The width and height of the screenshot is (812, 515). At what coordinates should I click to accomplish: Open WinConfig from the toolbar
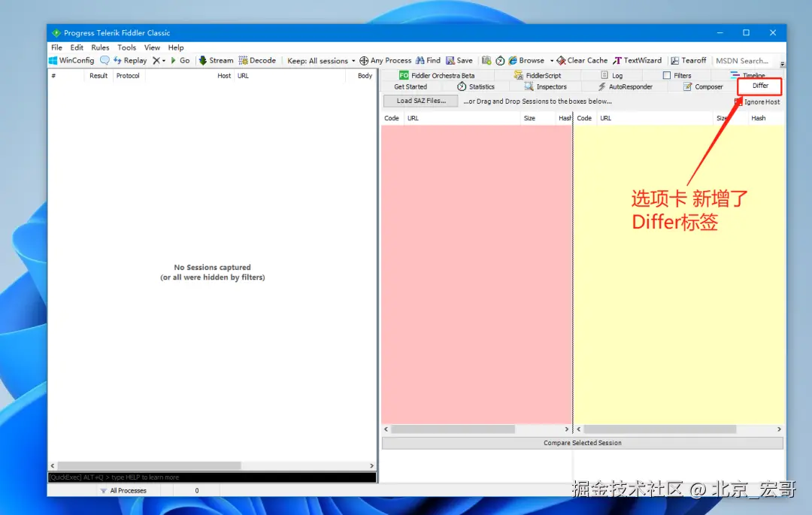[71, 61]
